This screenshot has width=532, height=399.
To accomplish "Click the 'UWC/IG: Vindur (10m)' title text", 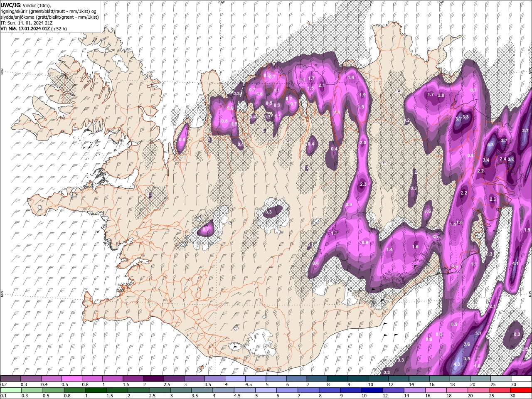I will pos(25,5).
